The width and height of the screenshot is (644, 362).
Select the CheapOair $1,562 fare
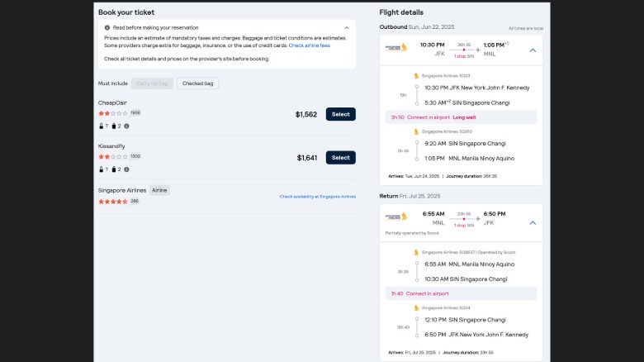(340, 114)
